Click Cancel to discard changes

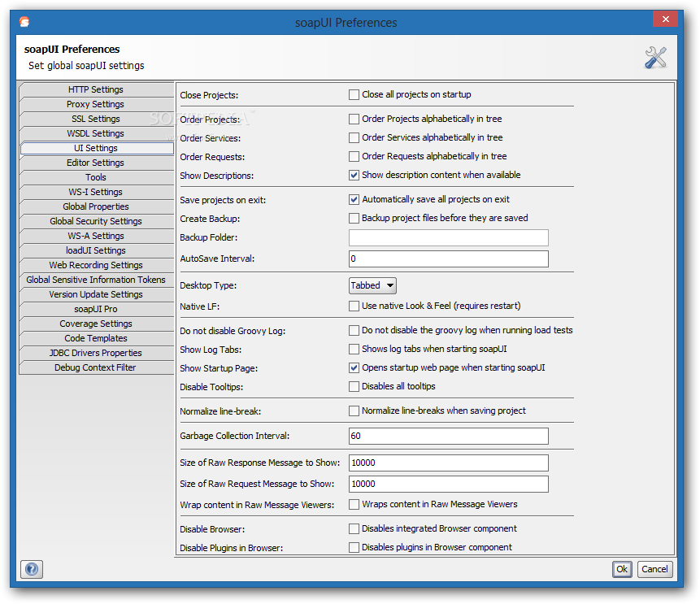(655, 569)
